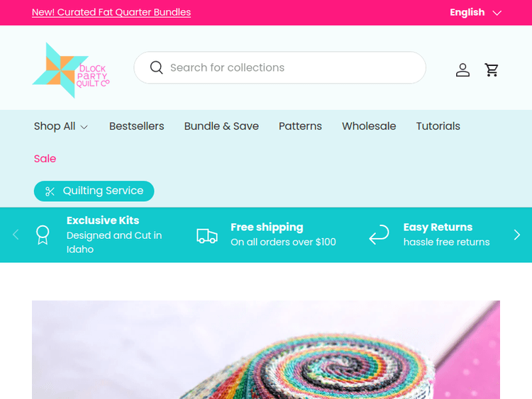Viewport: 532px width, 399px height.
Task: Open the Bestsellers menu item
Action: pos(137,126)
